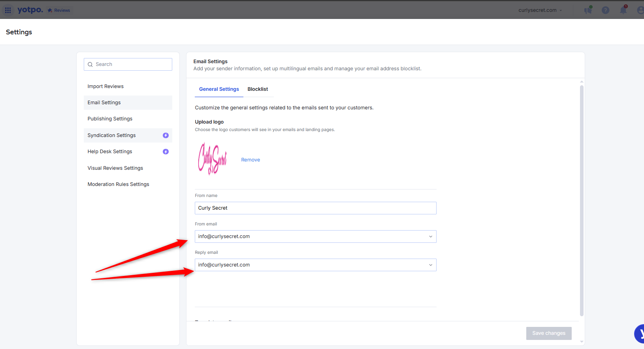644x349 pixels.
Task: Click the "Email Settings" panel heading
Action: (x=211, y=62)
